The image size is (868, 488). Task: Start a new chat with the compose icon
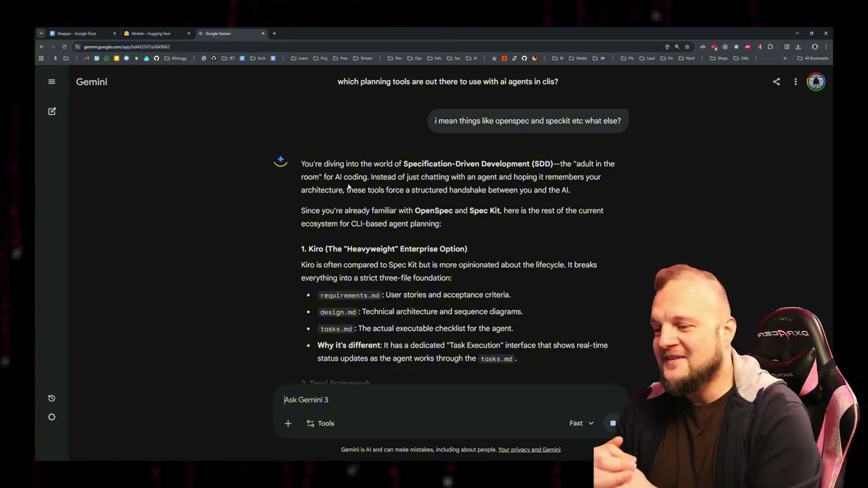[x=52, y=111]
